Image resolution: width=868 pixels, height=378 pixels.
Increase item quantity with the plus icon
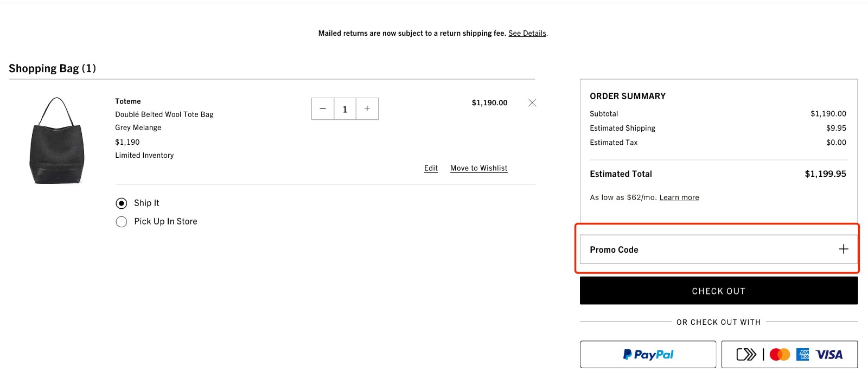pyautogui.click(x=367, y=108)
